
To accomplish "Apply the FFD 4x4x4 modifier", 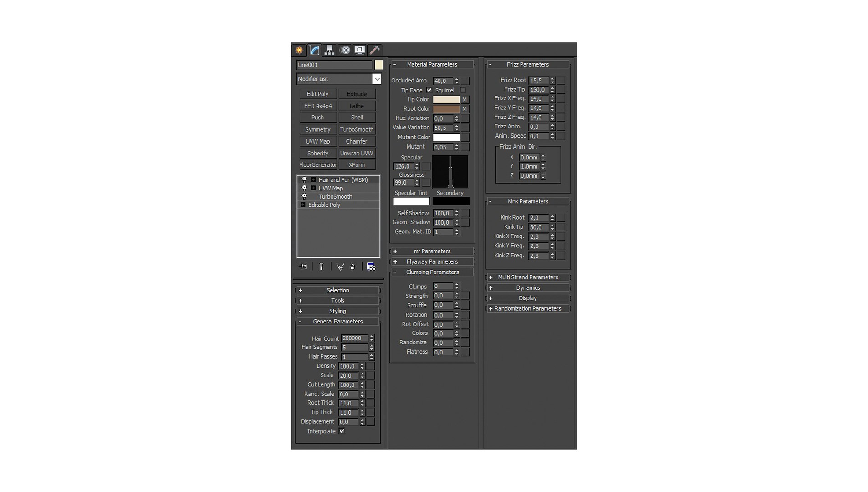I will (x=317, y=106).
